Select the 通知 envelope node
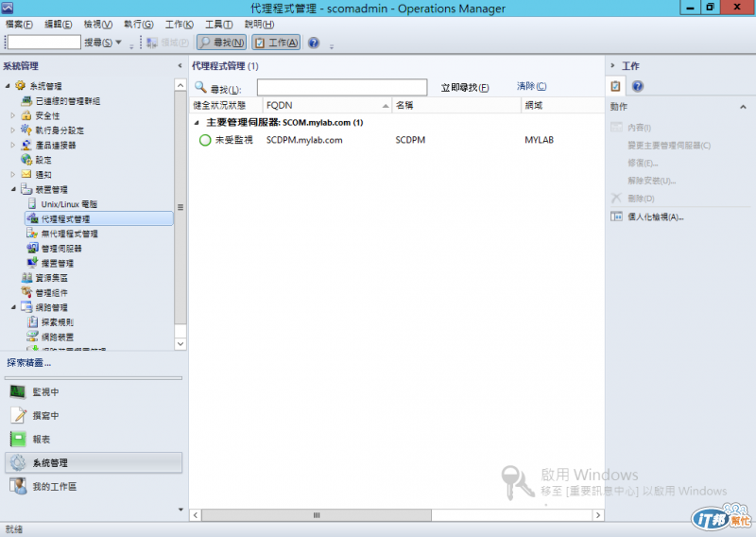Image resolution: width=756 pixels, height=537 pixels. pos(43,175)
